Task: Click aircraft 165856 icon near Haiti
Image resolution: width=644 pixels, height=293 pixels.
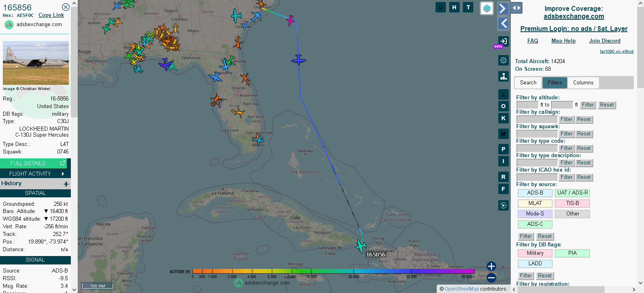Action: tap(361, 246)
